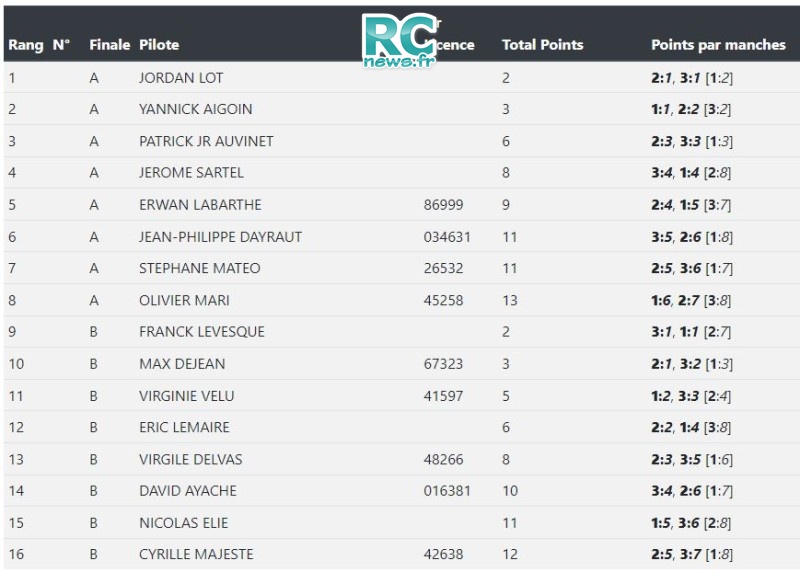The width and height of the screenshot is (800, 572).
Task: Select pilot name YANNICK AIGOIN
Action: (x=195, y=109)
